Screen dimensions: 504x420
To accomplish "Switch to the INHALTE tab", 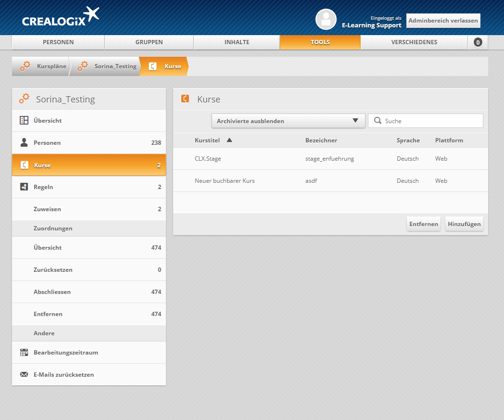I will (x=237, y=42).
